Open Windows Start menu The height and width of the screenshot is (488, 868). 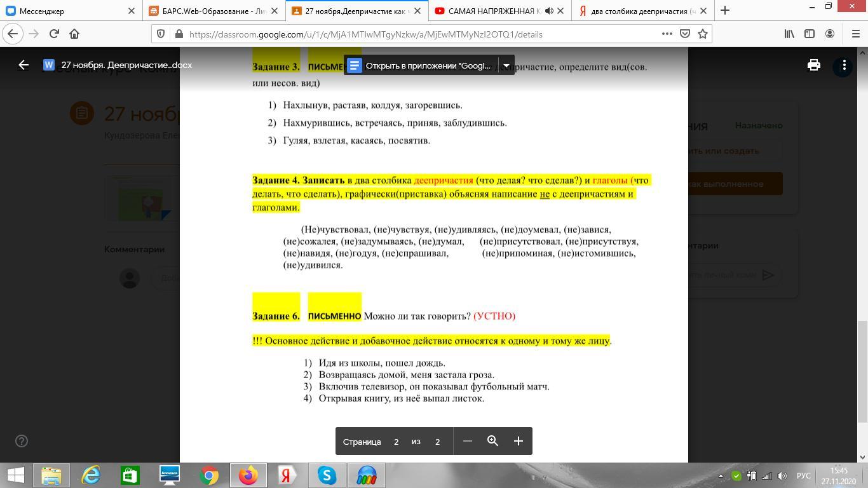(15, 475)
